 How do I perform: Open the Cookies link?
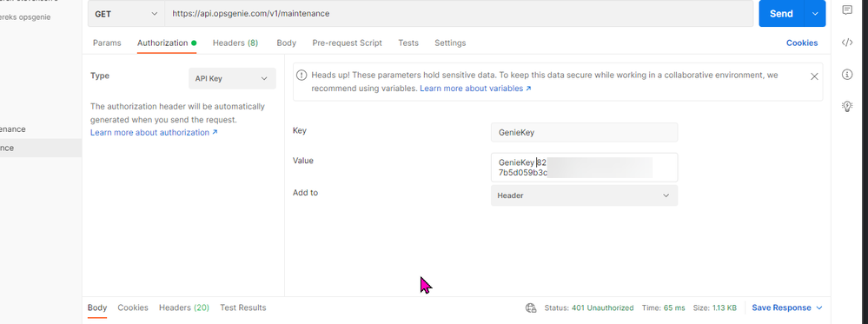click(802, 43)
